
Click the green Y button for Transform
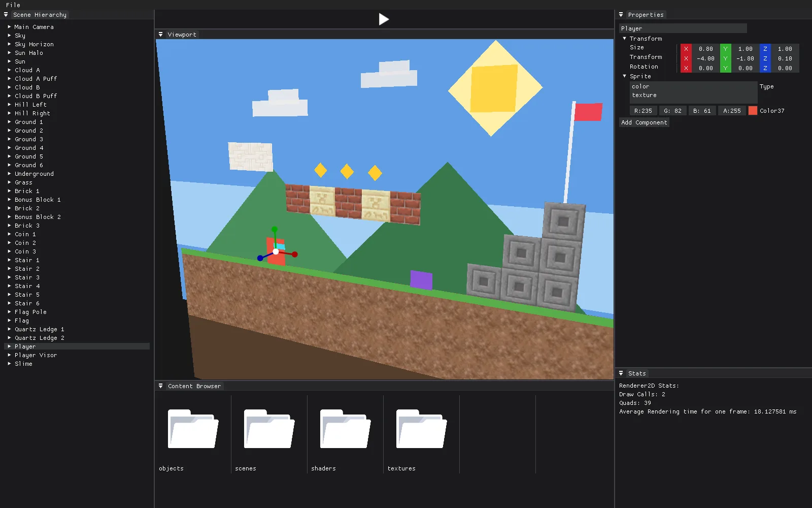click(x=726, y=58)
